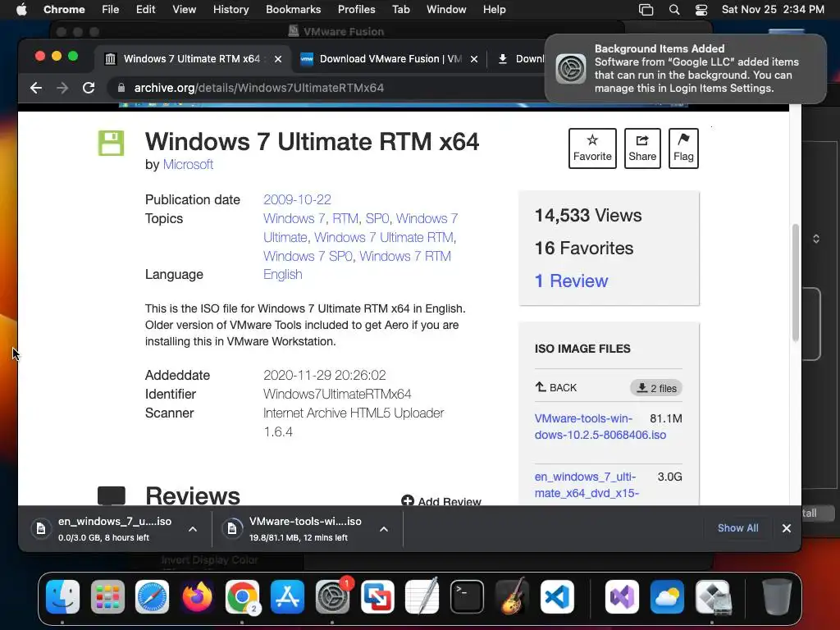The height and width of the screenshot is (630, 840).
Task: Open the Tab menu
Action: pyautogui.click(x=400, y=10)
